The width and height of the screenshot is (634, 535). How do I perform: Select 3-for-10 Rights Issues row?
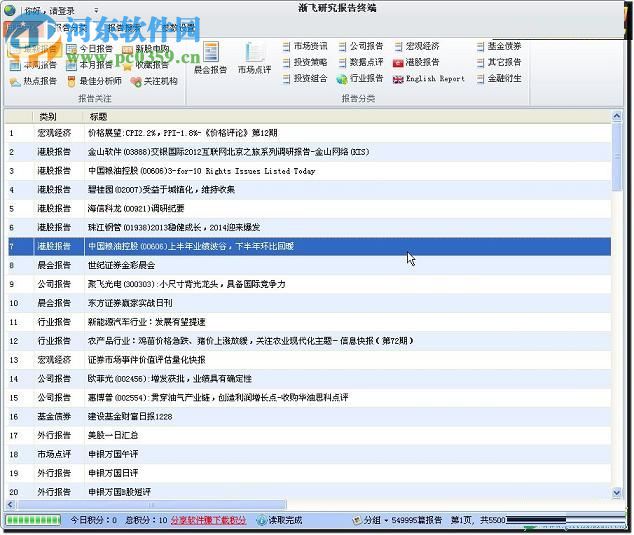[x=309, y=171]
